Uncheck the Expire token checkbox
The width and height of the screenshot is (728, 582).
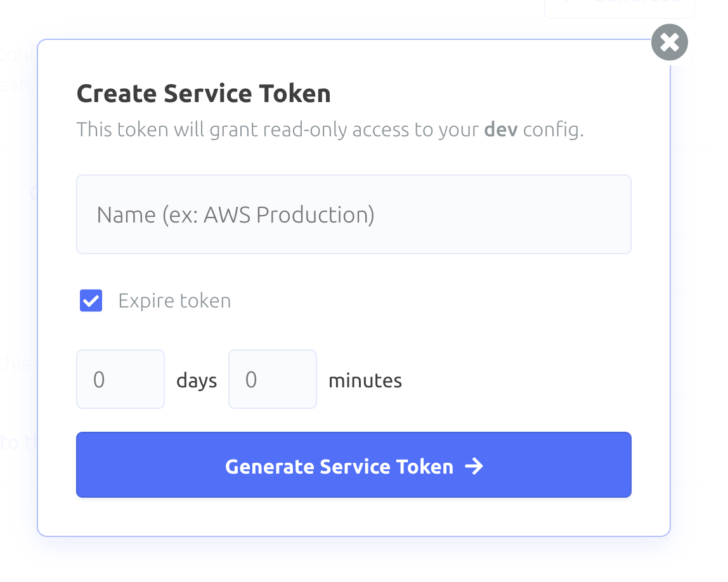(x=91, y=301)
